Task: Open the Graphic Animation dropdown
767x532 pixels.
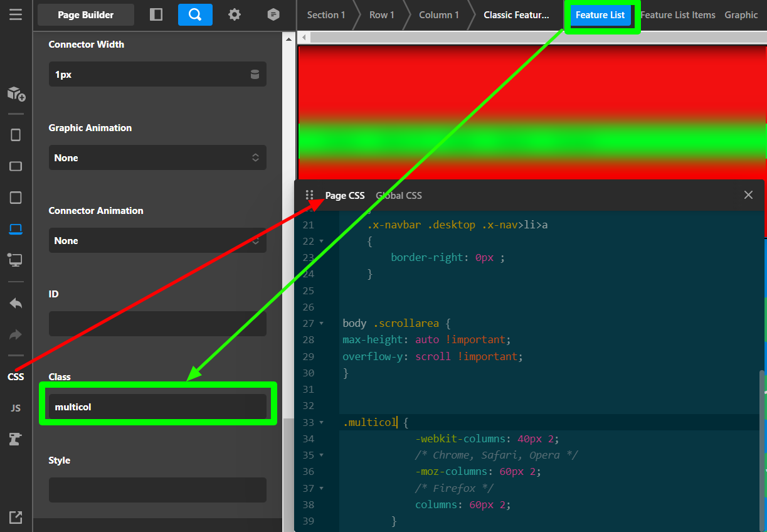Action: (157, 158)
